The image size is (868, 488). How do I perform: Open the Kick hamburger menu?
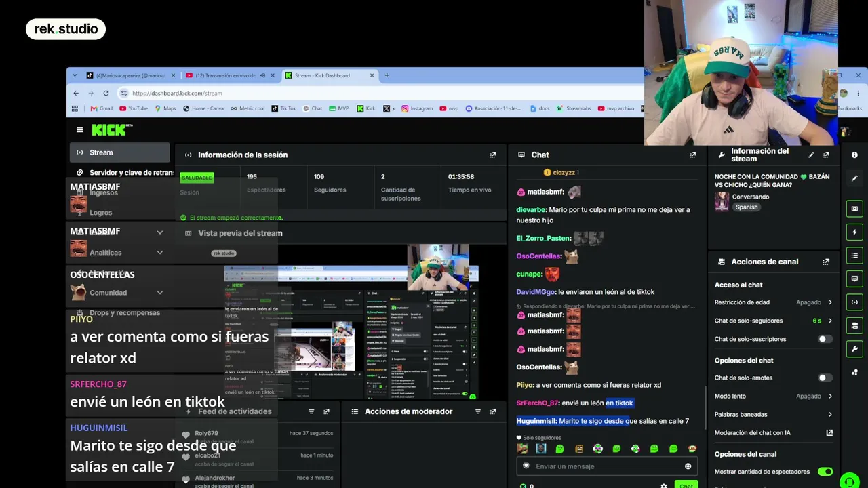click(x=79, y=130)
